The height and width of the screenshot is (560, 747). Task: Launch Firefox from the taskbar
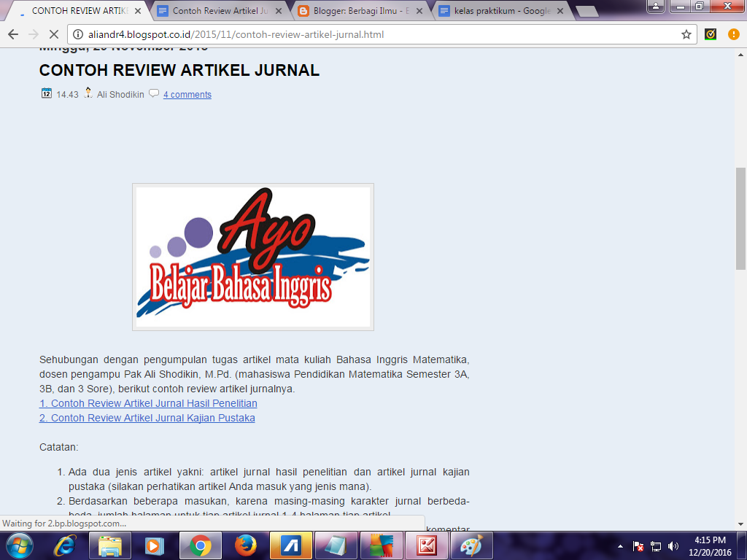coord(246,545)
